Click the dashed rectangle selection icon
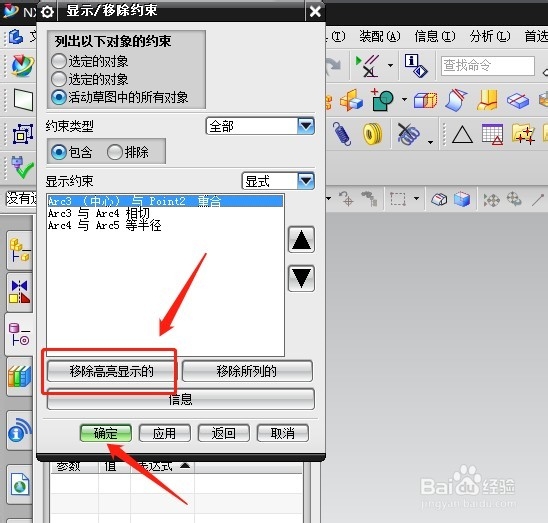Viewport: 548px width, 523px height. [x=398, y=199]
